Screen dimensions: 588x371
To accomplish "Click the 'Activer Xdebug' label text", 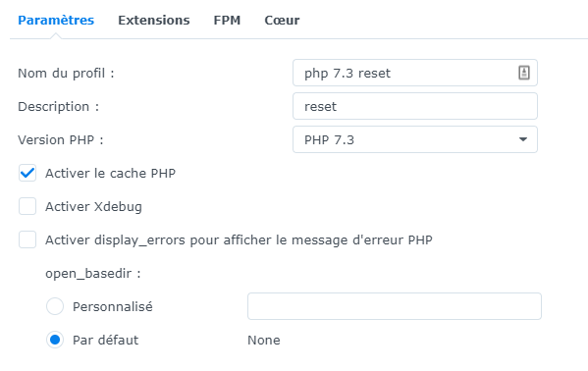I will (x=93, y=207).
